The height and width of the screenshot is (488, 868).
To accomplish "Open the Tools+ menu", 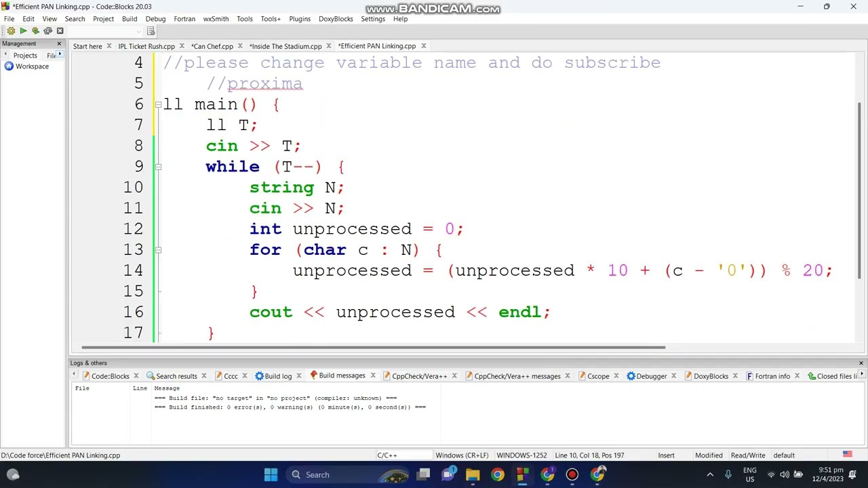I will 271,19.
